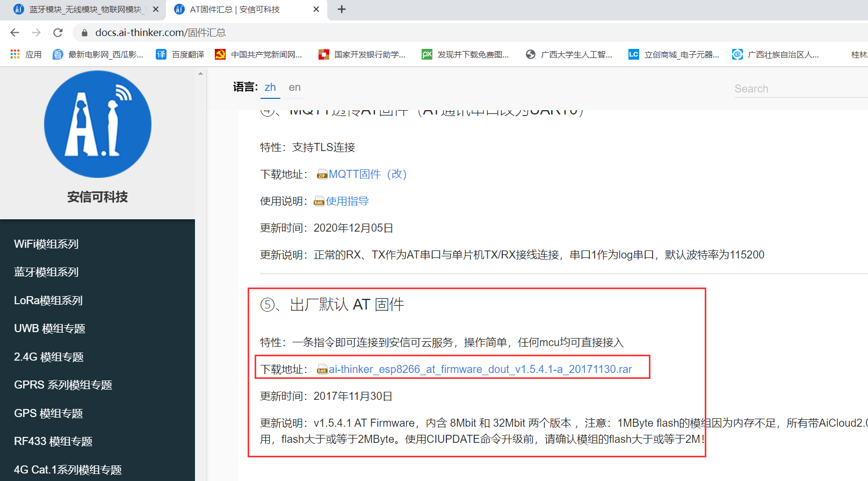Open the 百度翻译 bookmark

[x=180, y=54]
